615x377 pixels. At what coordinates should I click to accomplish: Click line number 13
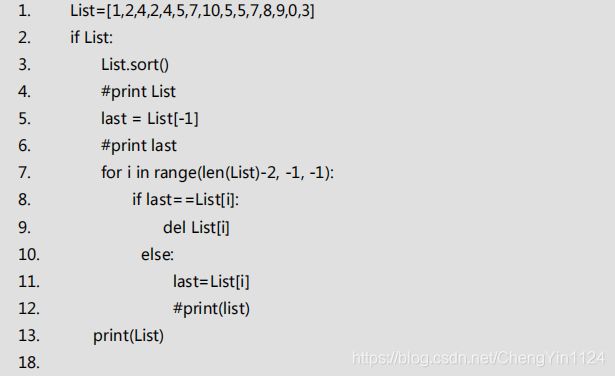click(x=29, y=336)
